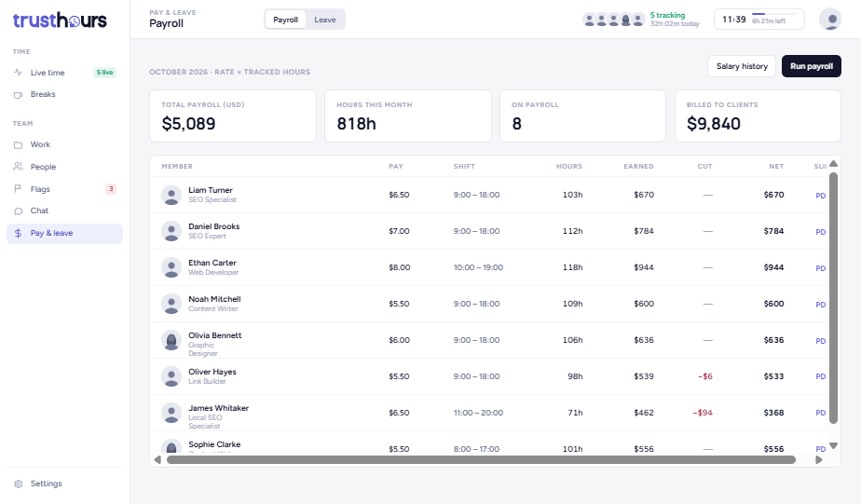Open Oliver Hayes' PDF slip link
The width and height of the screenshot is (861, 504).
coord(821,376)
